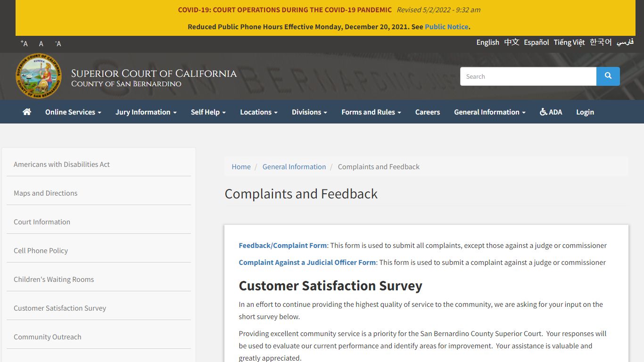
Task: Open Children's Waiting Rooms sidebar item
Action: 99,279
